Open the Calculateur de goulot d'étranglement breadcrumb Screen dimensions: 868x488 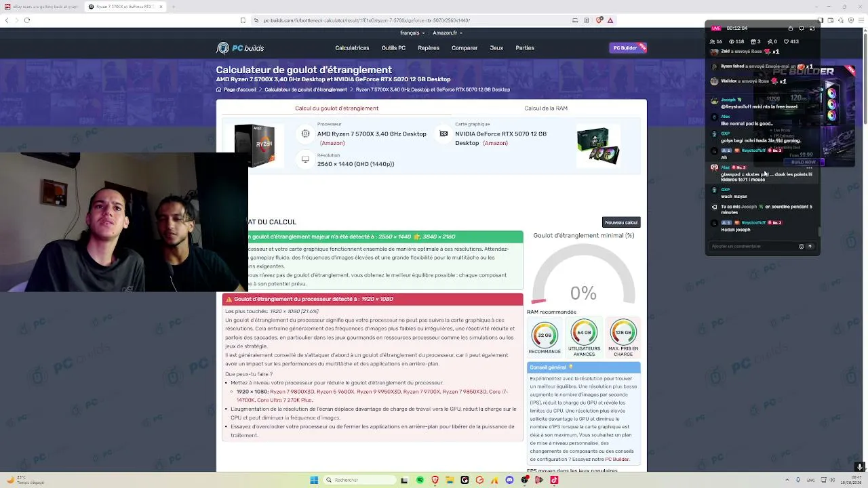pyautogui.click(x=306, y=89)
